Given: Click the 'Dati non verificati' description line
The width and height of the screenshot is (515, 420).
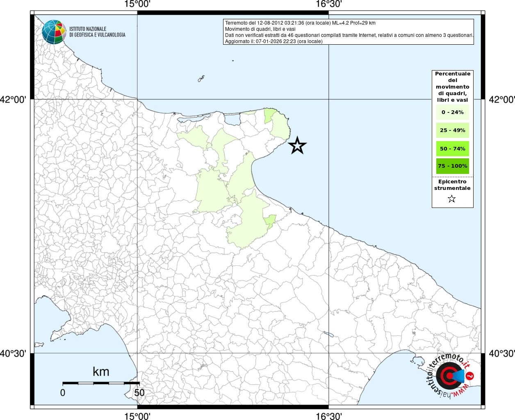Looking at the screenshot, I should coord(349,35).
